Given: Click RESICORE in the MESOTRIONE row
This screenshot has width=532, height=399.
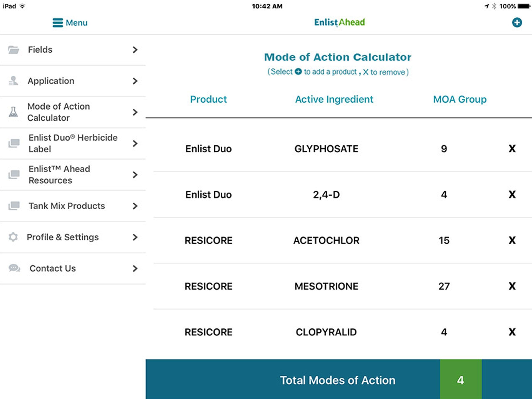Looking at the screenshot, I should [x=209, y=286].
